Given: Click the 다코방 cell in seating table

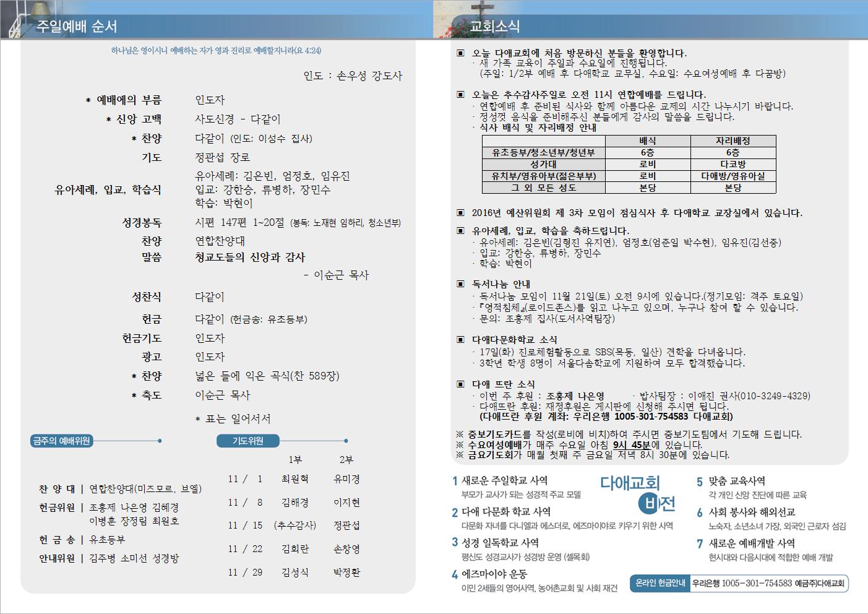Looking at the screenshot, I should [x=733, y=164].
